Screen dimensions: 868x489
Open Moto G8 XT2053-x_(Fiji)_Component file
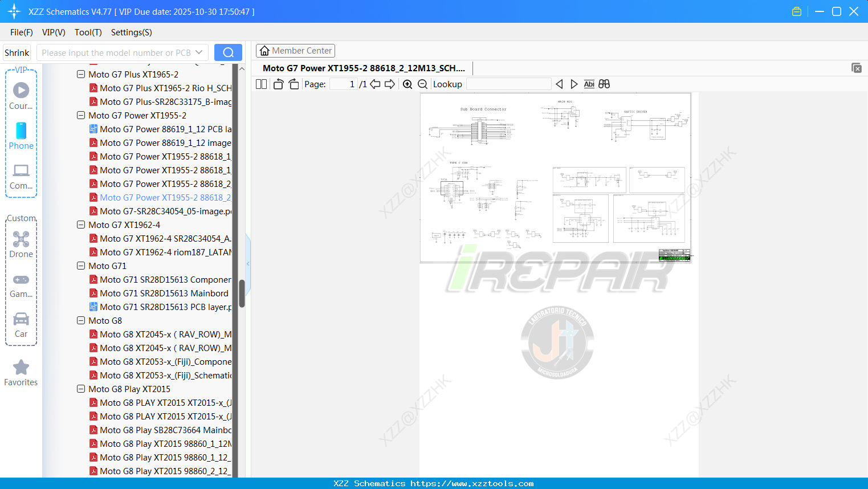click(165, 362)
